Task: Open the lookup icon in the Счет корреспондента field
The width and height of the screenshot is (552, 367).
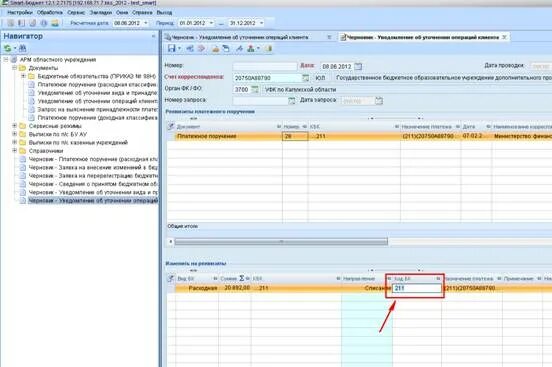Action: [305, 78]
